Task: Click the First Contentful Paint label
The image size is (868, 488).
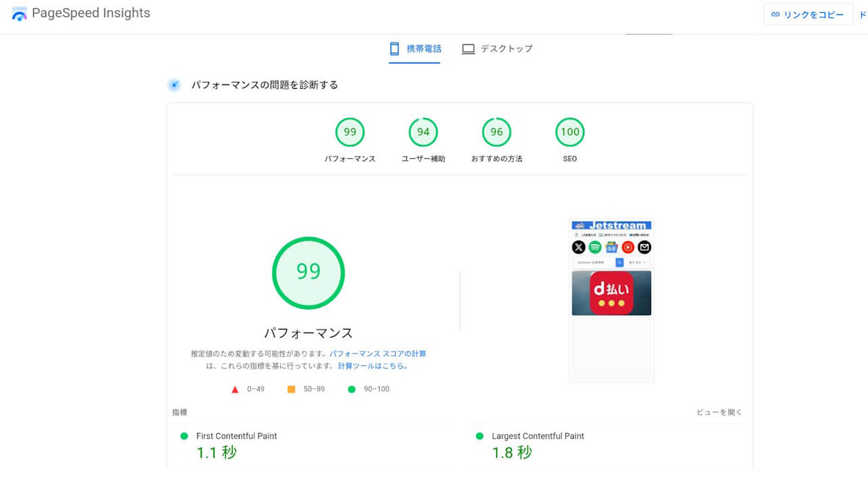Action: [237, 436]
